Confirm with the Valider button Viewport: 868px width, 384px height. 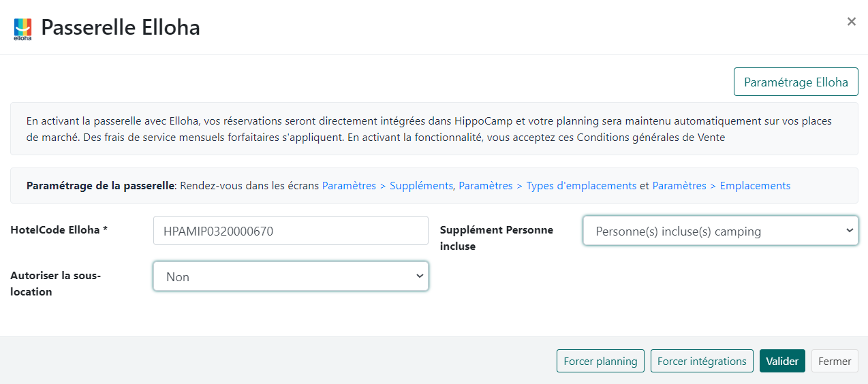coord(782,361)
